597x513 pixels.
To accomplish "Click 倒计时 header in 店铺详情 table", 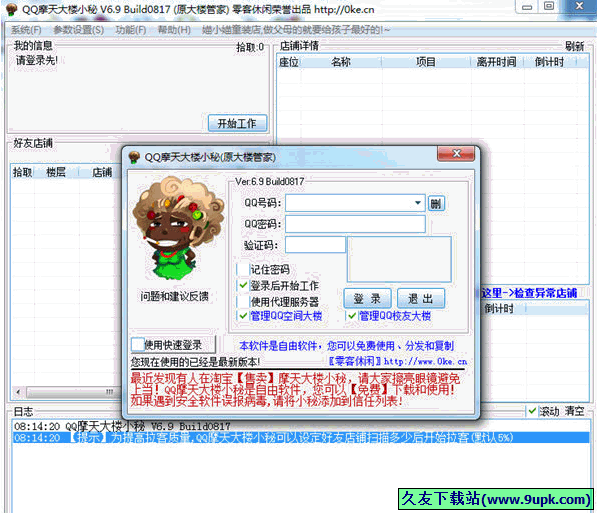I will pos(549,62).
